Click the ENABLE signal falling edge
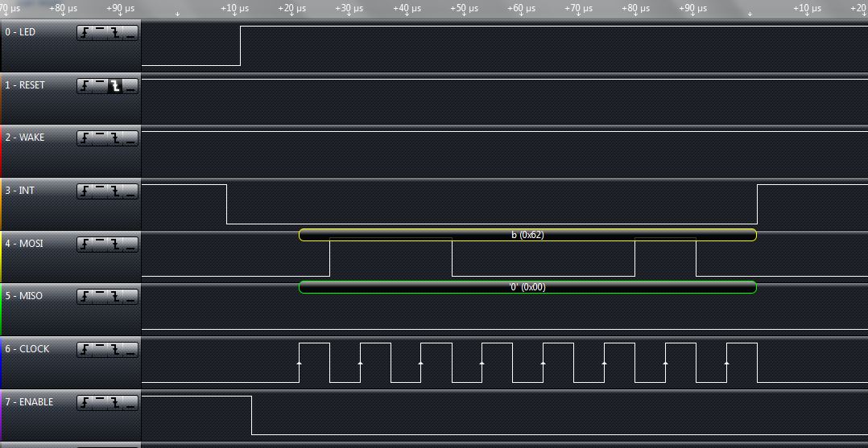 (252, 415)
